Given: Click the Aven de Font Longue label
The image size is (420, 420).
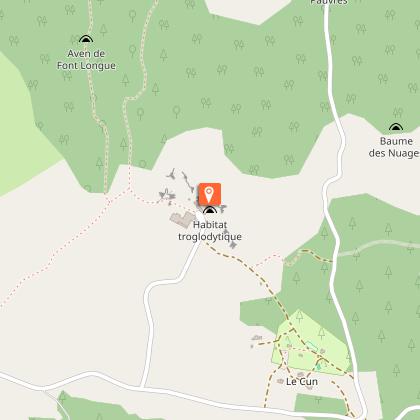Looking at the screenshot, I should point(86,59).
